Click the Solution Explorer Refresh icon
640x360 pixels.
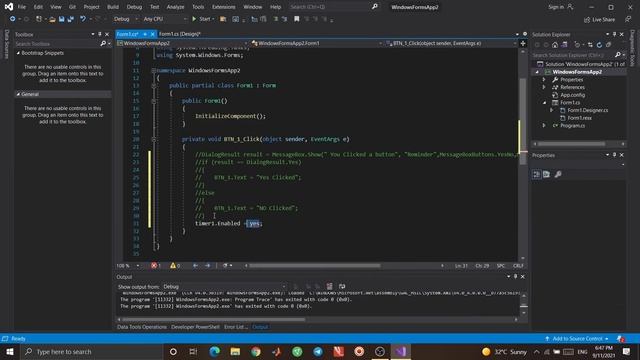[x=599, y=44]
